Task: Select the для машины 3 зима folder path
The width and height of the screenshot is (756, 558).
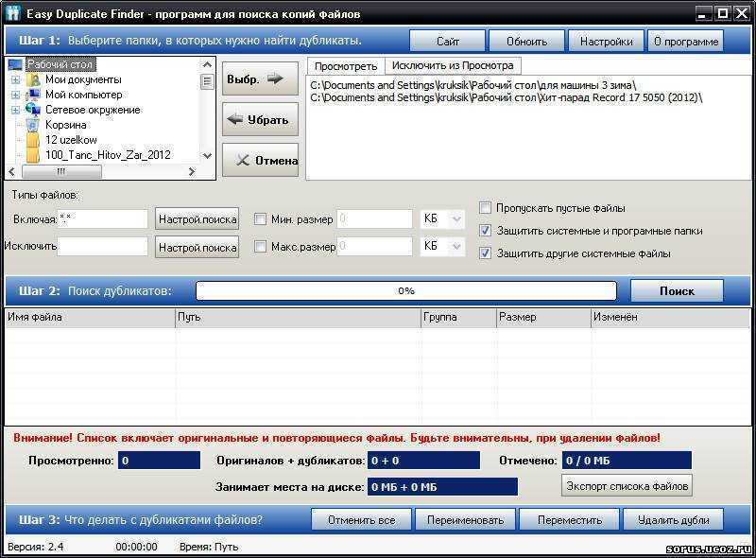Action: click(x=473, y=85)
